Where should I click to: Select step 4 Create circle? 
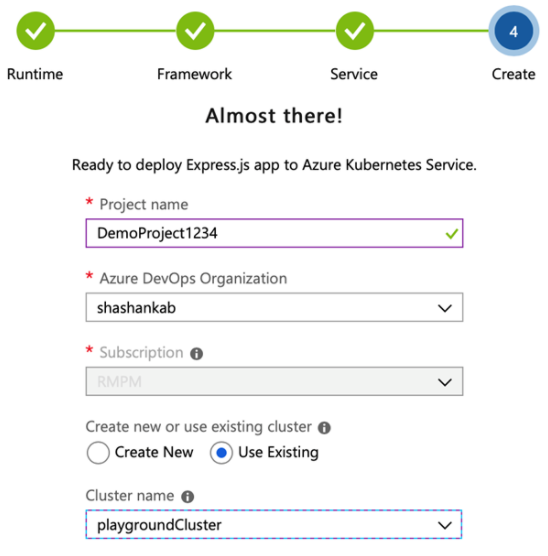point(514,31)
